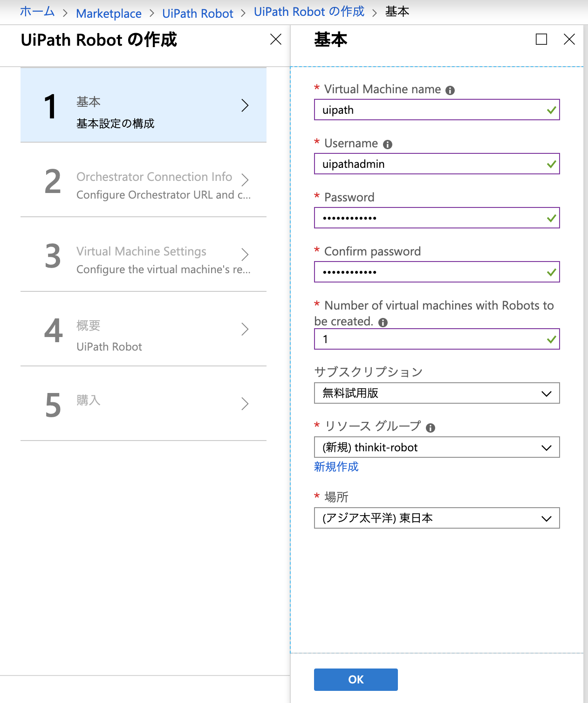Image resolution: width=588 pixels, height=703 pixels.
Task: Show info for number of virtual machines
Action: (x=383, y=323)
